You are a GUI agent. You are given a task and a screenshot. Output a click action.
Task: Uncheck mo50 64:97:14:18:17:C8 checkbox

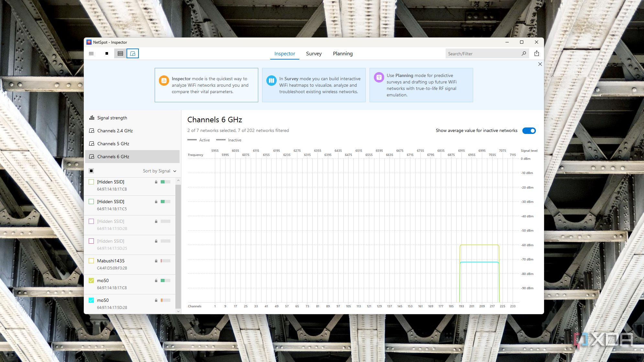pyautogui.click(x=91, y=281)
